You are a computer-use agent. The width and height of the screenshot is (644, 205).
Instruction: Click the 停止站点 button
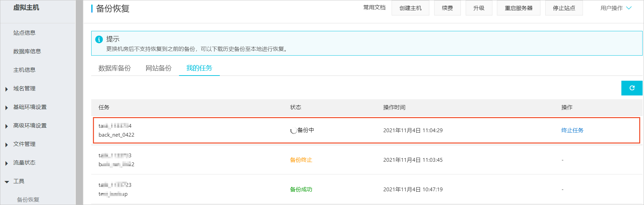[x=564, y=8]
